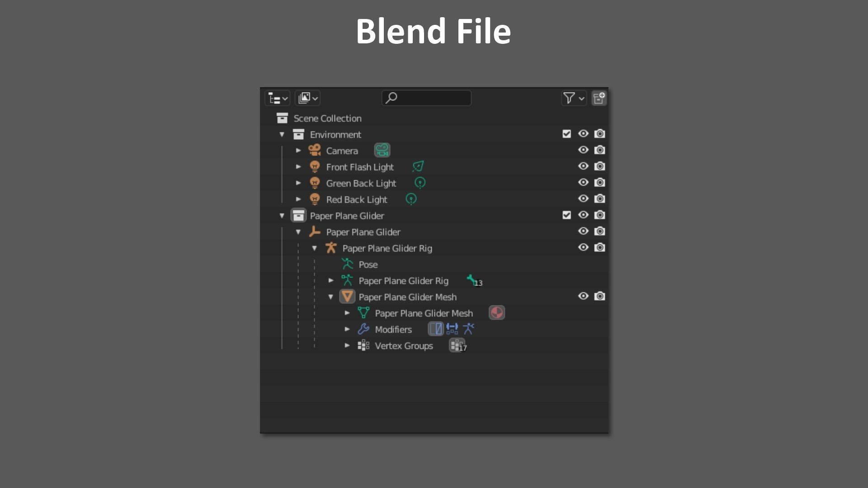Click the red material icon of Glider Mesh
The image size is (868, 488).
pyautogui.click(x=496, y=313)
